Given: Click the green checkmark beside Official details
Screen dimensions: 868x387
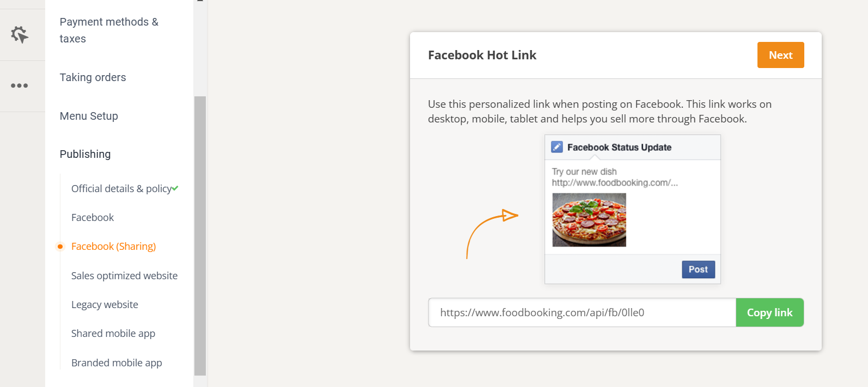Looking at the screenshot, I should pos(175,188).
